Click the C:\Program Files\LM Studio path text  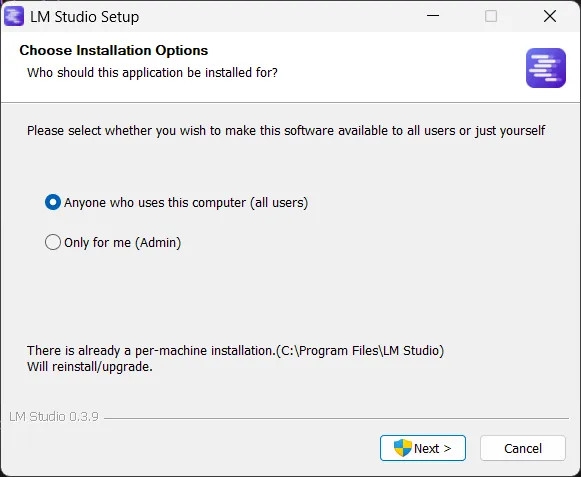(x=361, y=351)
